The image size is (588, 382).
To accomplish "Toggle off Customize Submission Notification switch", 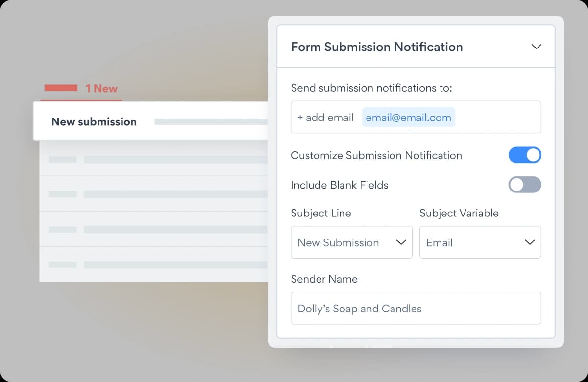I will 525,155.
